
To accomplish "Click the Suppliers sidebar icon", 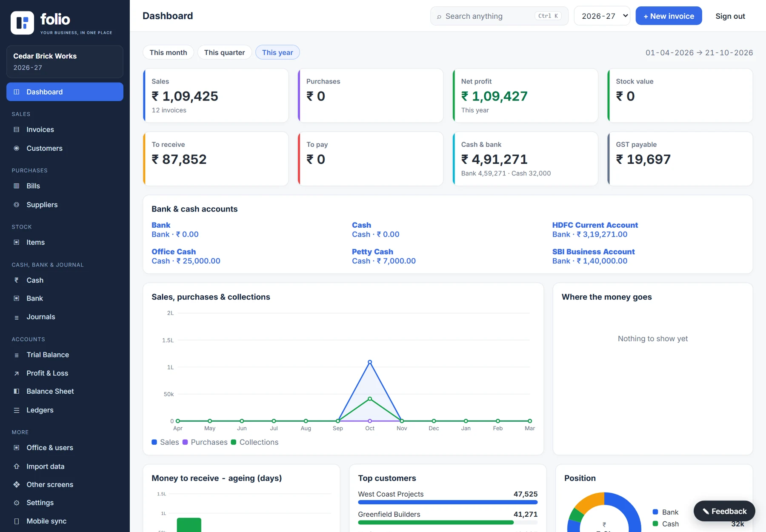I will pos(17,205).
